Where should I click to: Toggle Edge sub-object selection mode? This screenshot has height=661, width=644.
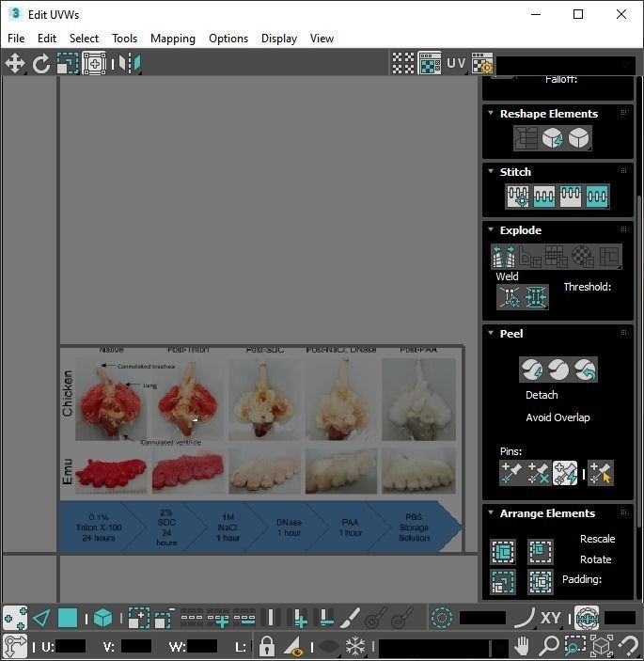(x=41, y=618)
